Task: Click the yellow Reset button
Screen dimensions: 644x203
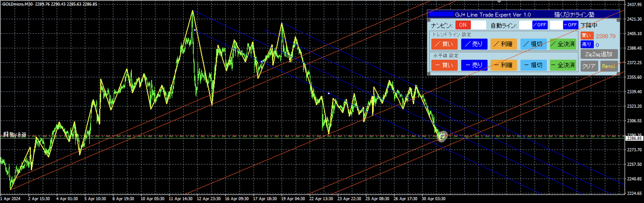Action: tap(609, 66)
